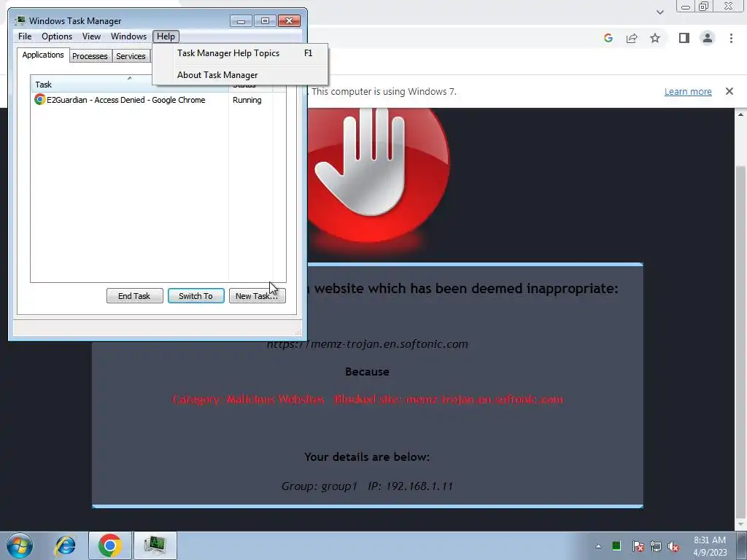
Task: Click the red stop-hand image on blocked page
Action: click(x=378, y=176)
